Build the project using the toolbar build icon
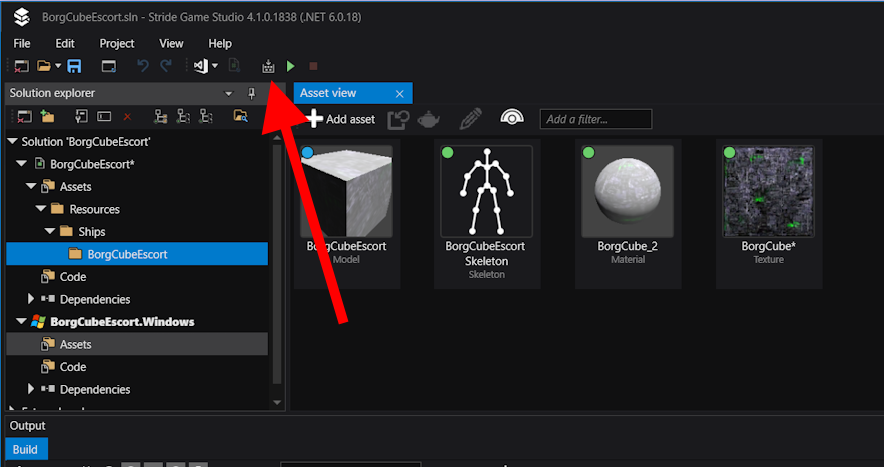This screenshot has width=884, height=467. (268, 66)
